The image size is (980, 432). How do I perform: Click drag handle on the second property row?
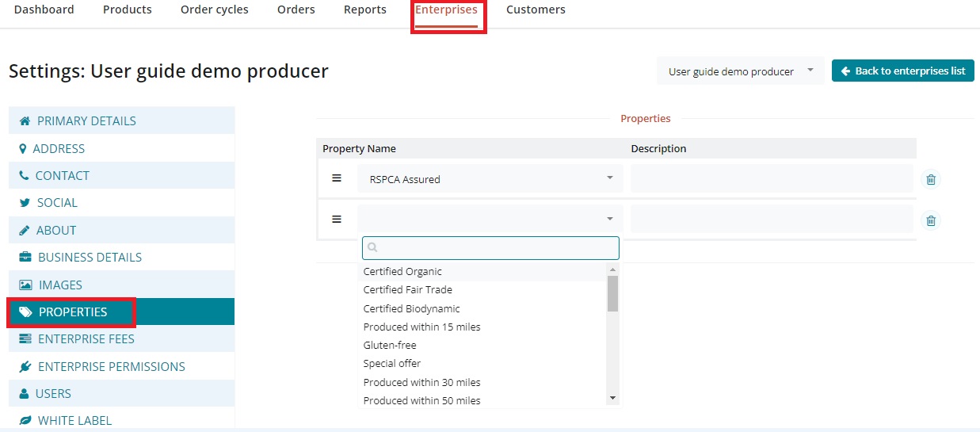(x=337, y=220)
